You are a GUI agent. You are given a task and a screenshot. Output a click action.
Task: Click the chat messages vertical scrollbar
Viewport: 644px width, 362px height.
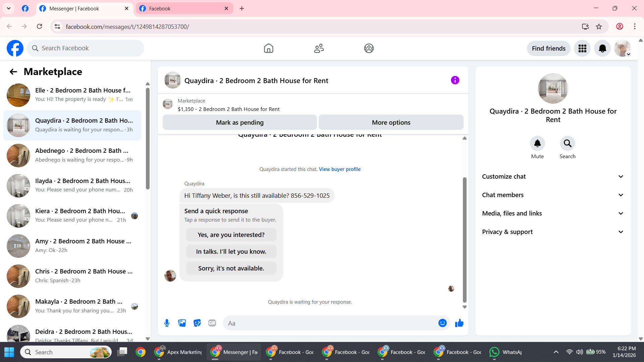coord(465,240)
